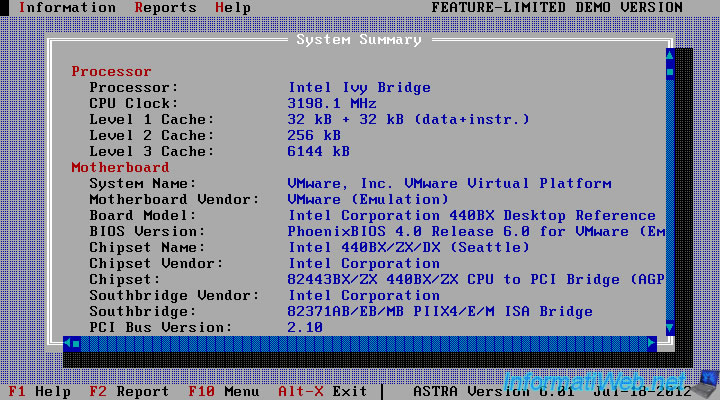Click Intel Corporation beside Chipset Vendor
The height and width of the screenshot is (400, 720).
[364, 264]
